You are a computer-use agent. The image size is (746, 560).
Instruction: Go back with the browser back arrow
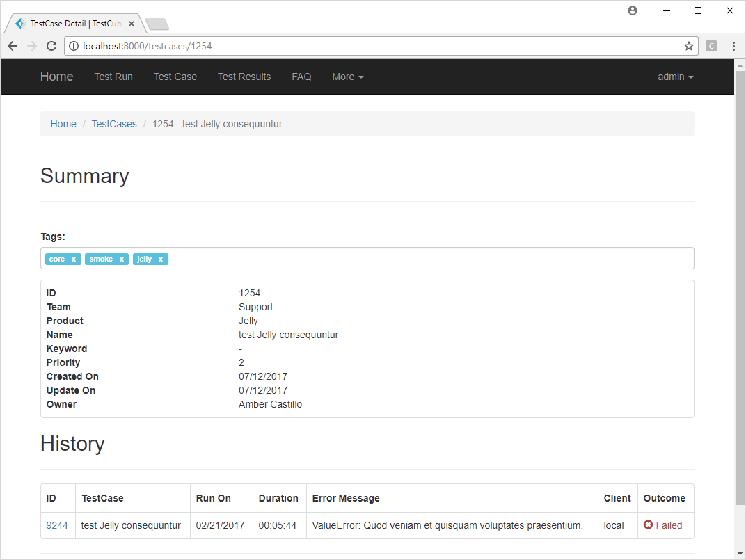click(x=13, y=46)
